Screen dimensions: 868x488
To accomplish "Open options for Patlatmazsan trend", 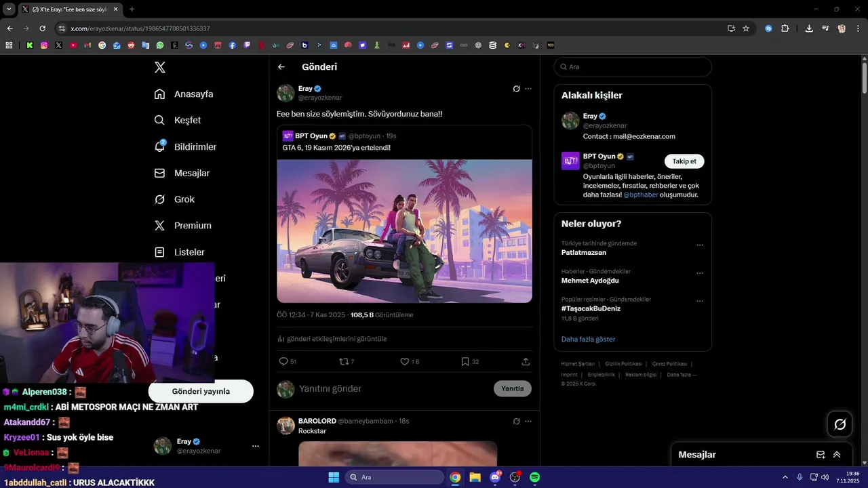I will coord(700,245).
